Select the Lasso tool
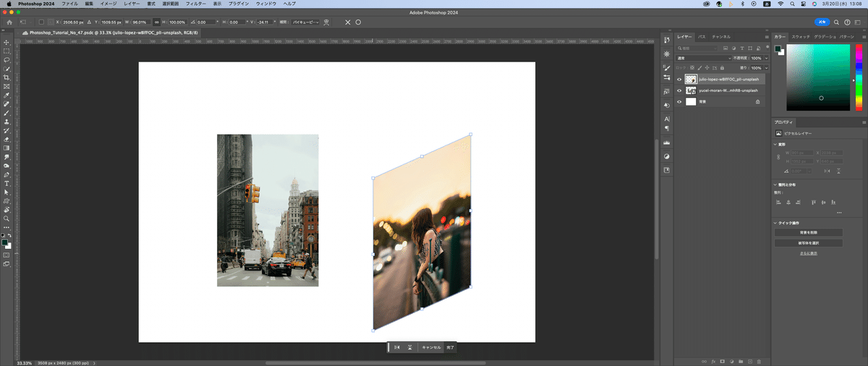The width and height of the screenshot is (868, 366). coord(7,59)
